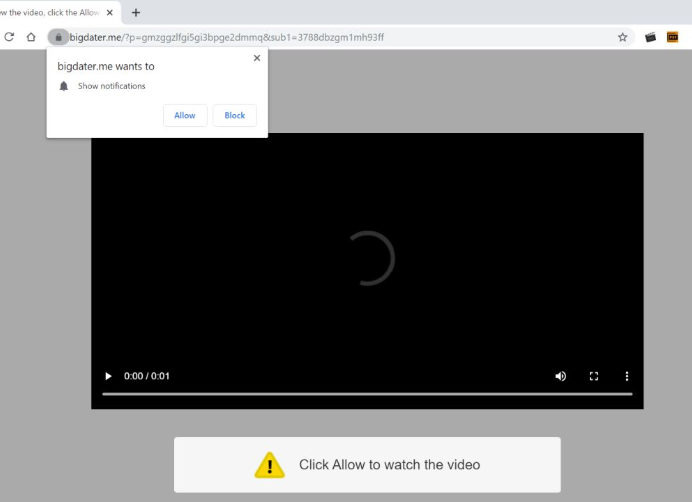Open site info via lock icon
This screenshot has height=502, width=692.
[x=58, y=37]
